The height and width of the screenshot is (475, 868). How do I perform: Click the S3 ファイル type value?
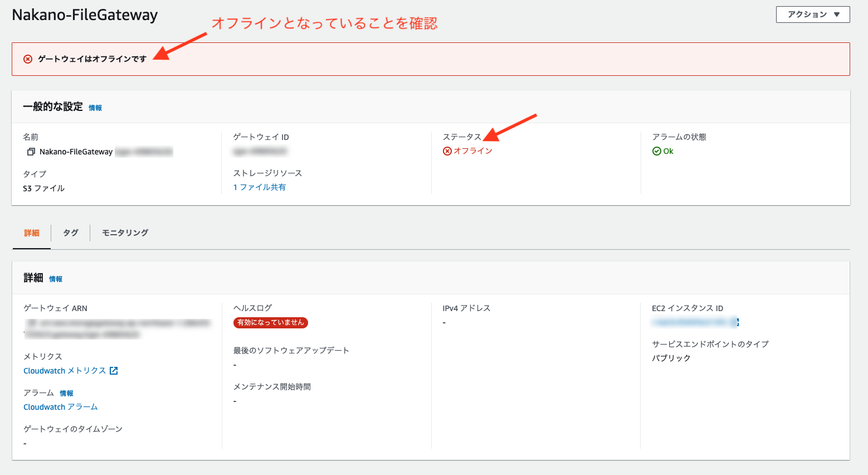click(44, 188)
